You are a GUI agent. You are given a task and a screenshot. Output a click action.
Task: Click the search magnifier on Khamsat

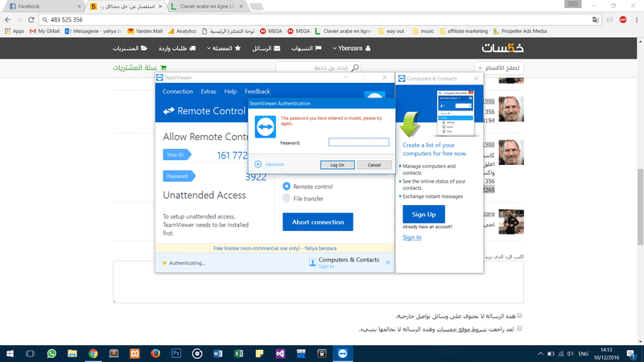pos(355,68)
